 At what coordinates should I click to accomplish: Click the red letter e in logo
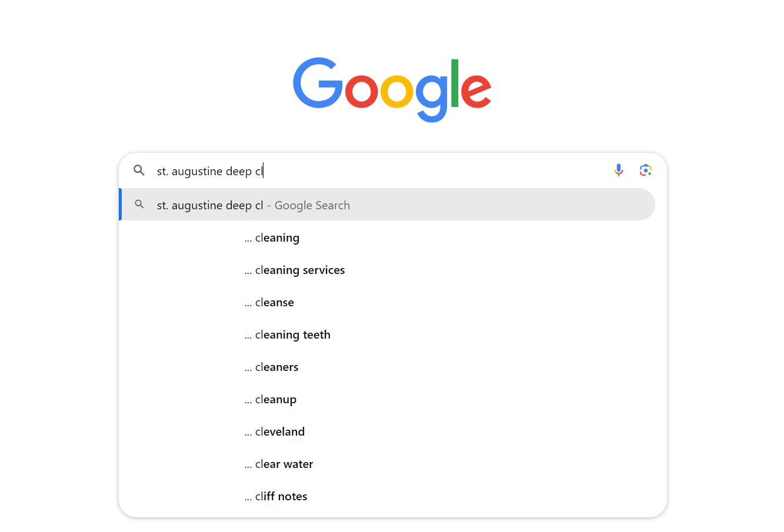[475, 92]
